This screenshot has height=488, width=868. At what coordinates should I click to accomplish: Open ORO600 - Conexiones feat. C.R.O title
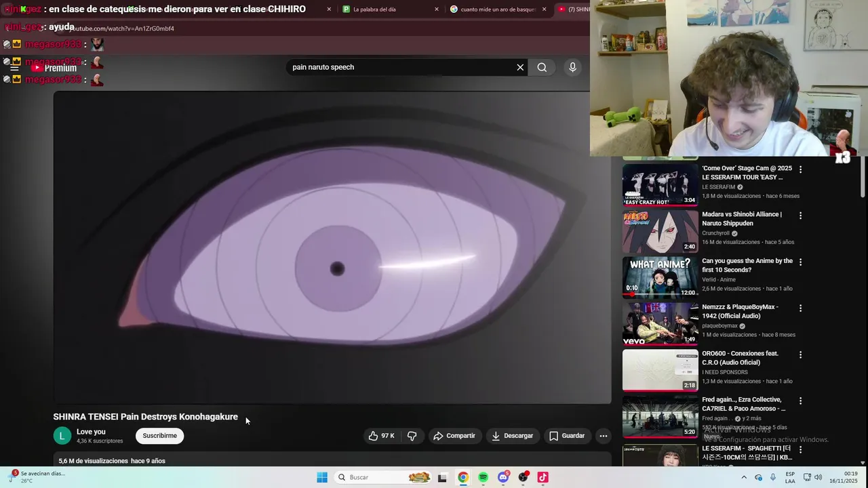(740, 358)
